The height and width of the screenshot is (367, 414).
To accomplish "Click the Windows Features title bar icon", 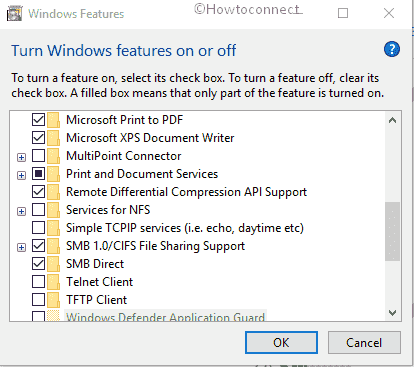I will [x=14, y=14].
